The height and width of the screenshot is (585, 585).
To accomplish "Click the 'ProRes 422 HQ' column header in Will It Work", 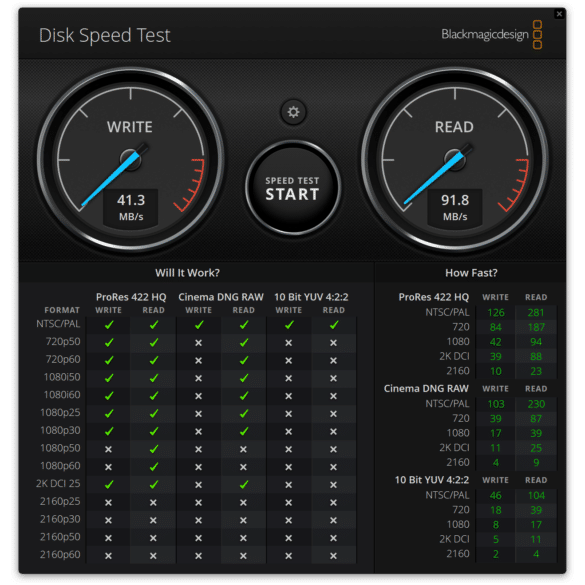I will click(131, 297).
